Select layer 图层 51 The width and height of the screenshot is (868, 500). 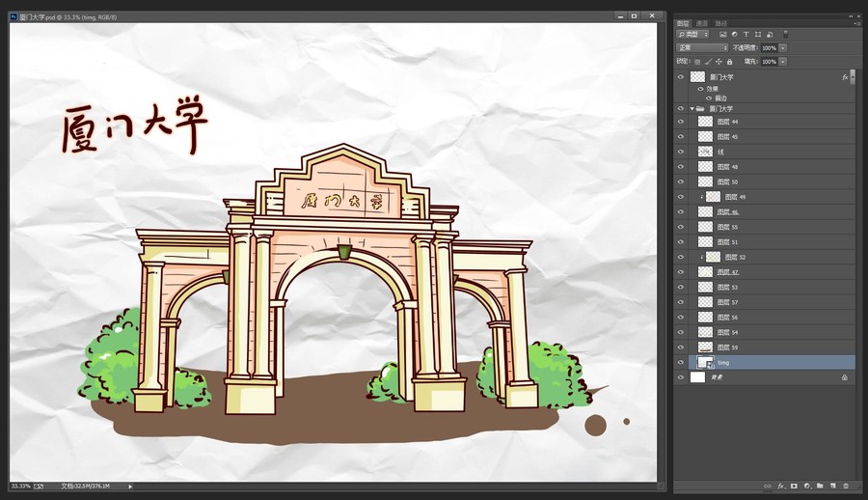pyautogui.click(x=772, y=242)
